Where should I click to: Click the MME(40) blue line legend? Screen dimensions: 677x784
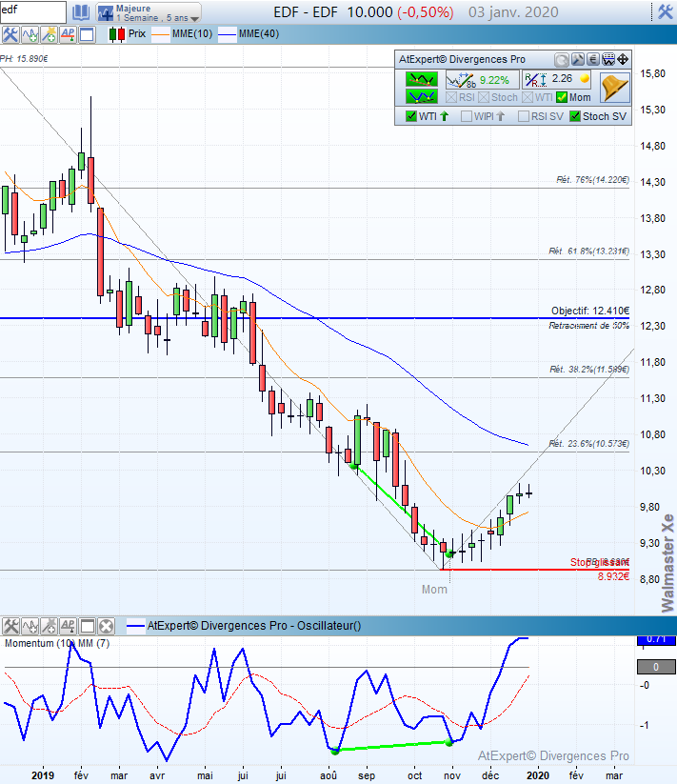[x=249, y=34]
